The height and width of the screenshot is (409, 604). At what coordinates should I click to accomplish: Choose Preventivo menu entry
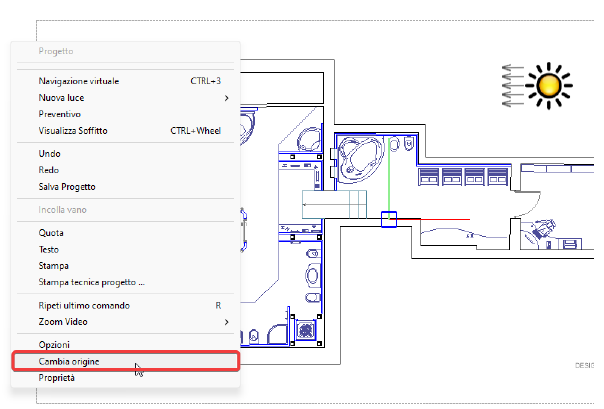pos(126,114)
